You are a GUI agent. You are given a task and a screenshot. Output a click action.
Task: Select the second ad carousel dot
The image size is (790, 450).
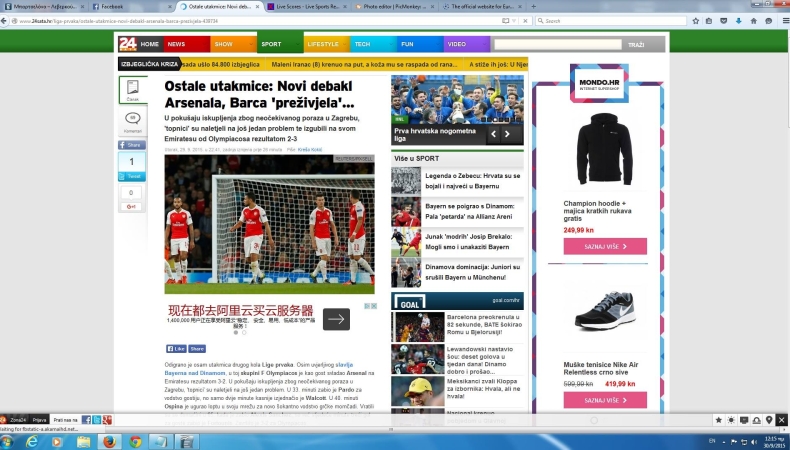coord(244,333)
